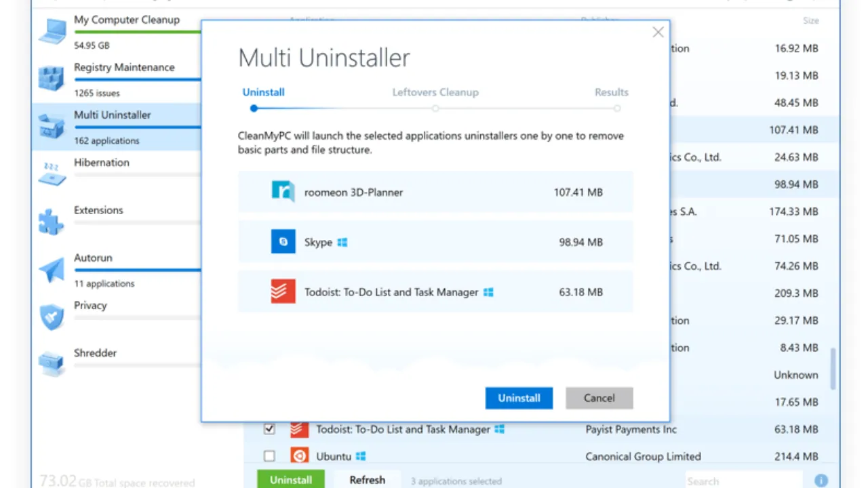
Task: Click the Skype app icon in dialog
Action: 283,241
